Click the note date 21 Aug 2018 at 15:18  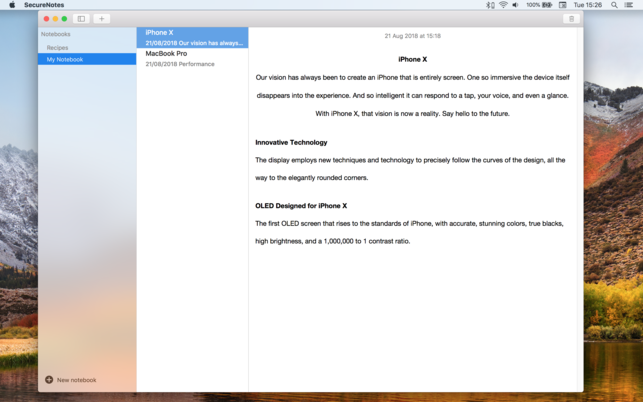pos(413,36)
